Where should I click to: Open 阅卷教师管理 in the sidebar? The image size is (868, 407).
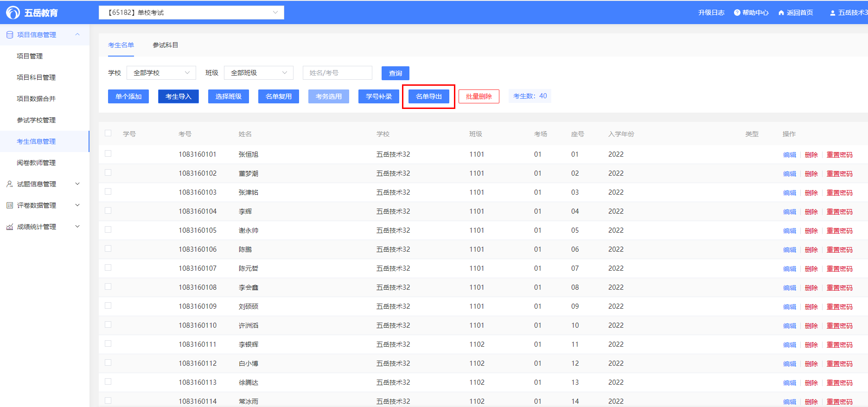[x=36, y=163]
